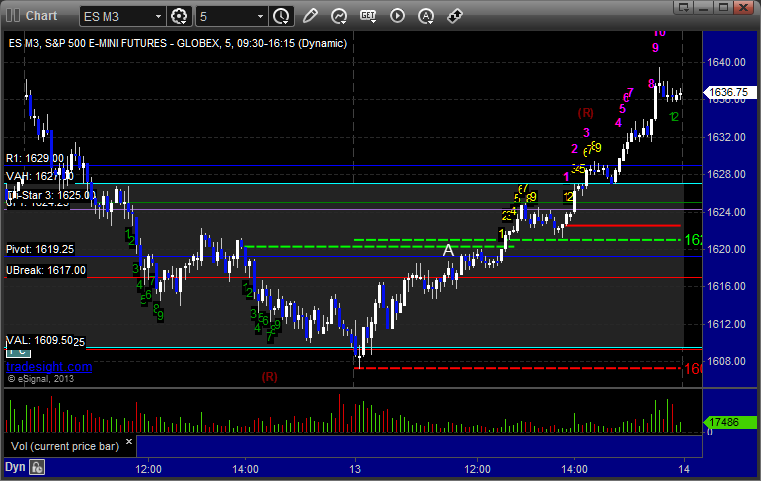This screenshot has height=481, width=761.
Task: Expand the ES M3 symbol dropdown arrow
Action: click(x=158, y=17)
